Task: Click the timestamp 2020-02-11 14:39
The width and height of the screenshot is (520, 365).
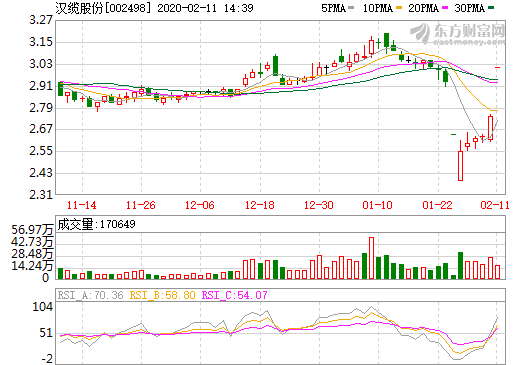Action: coord(205,8)
